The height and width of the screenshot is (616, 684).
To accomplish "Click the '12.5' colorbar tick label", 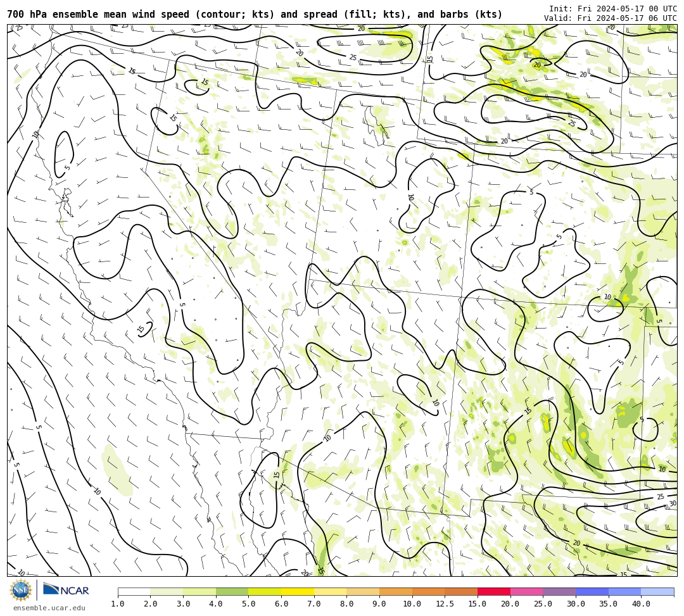I will point(445,604).
